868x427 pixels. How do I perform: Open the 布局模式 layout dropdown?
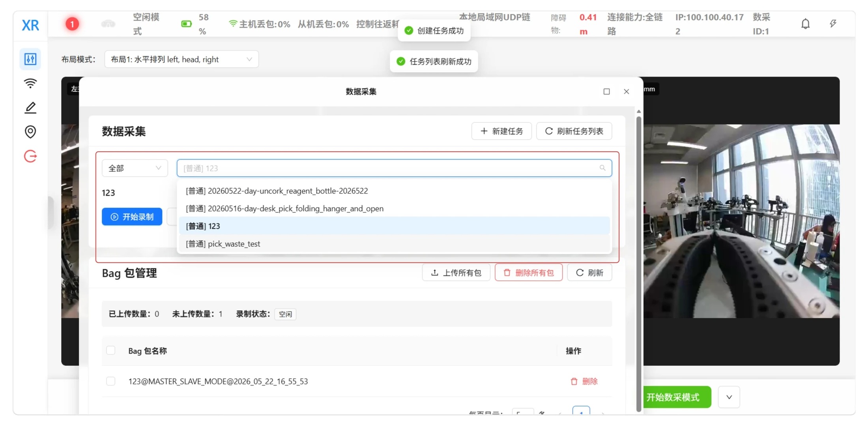(181, 59)
